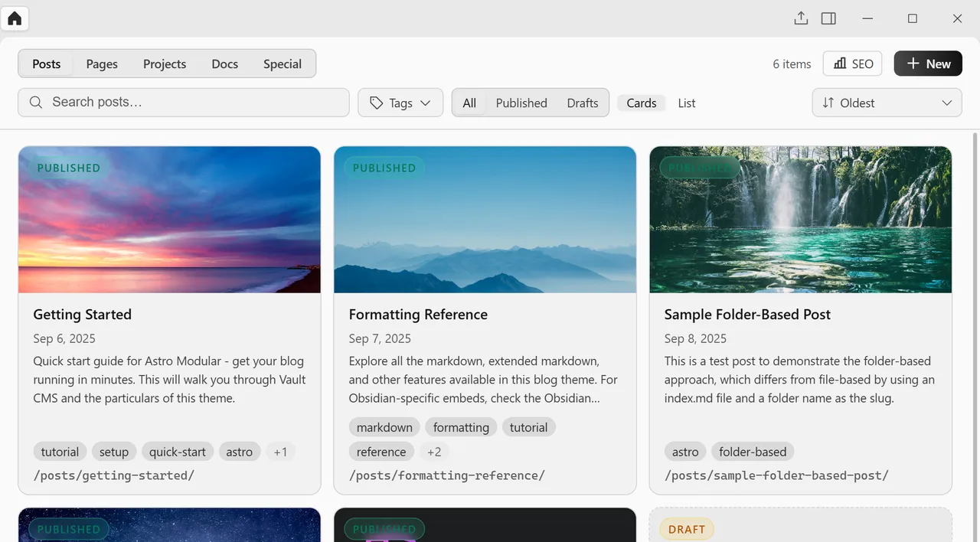Open the Getting Started sunset thumbnail
This screenshot has width=980, height=542.
pyautogui.click(x=169, y=220)
